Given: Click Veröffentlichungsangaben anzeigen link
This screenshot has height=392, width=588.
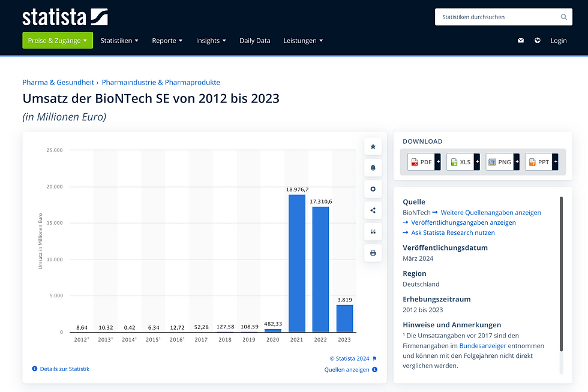Looking at the screenshot, I should coord(463,222).
